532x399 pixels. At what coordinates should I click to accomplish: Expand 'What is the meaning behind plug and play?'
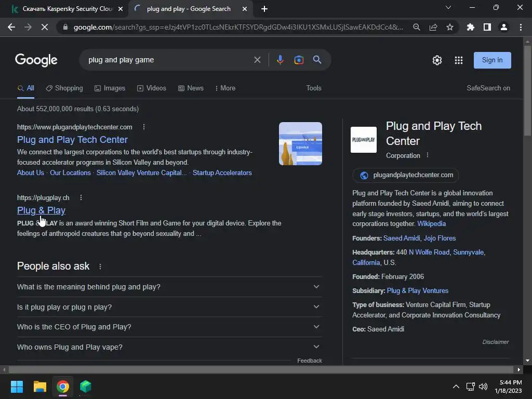[169, 287]
